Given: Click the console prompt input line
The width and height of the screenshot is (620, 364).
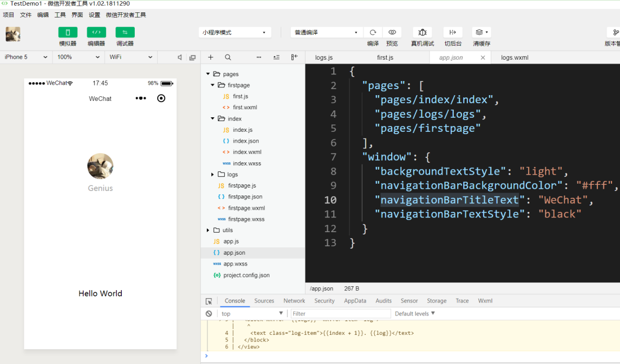Looking at the screenshot, I should coord(411,356).
